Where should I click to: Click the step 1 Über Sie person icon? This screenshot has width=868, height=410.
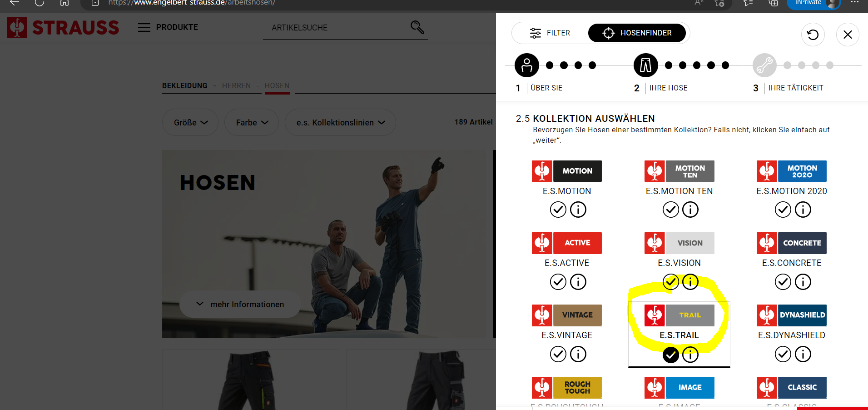[x=526, y=65]
